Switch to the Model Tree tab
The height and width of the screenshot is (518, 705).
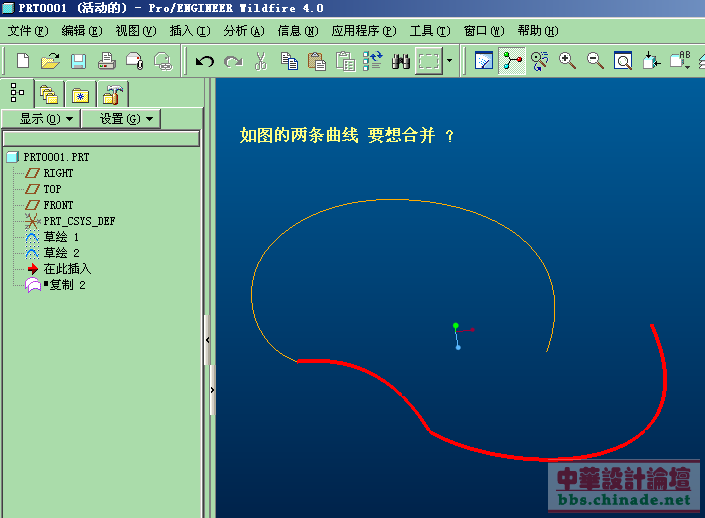click(x=17, y=93)
